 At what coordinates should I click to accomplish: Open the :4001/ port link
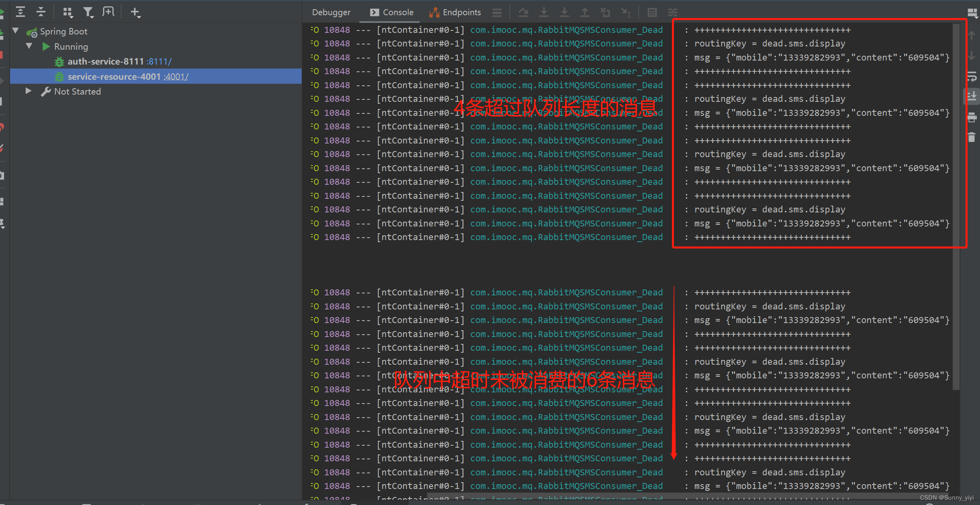pos(176,77)
